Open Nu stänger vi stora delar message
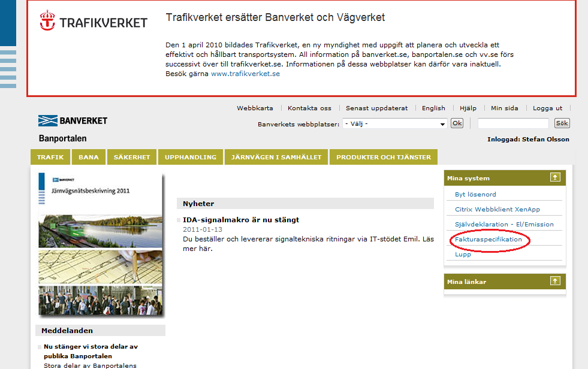 [91, 351]
